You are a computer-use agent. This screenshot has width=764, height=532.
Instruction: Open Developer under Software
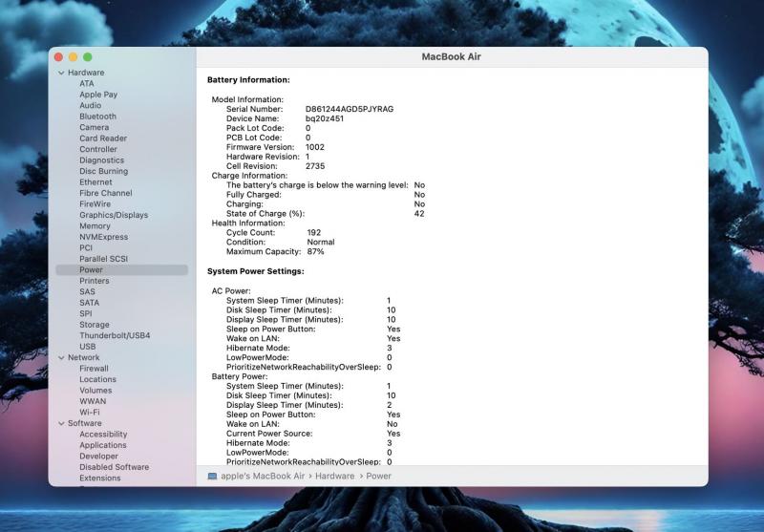(x=99, y=456)
